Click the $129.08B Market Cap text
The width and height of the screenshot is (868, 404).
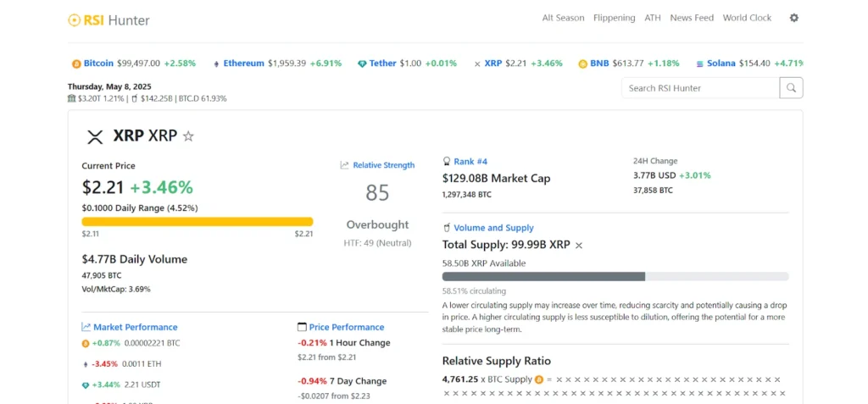(497, 178)
